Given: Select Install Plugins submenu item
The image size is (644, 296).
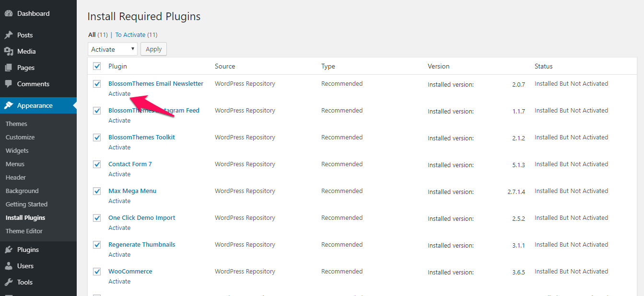Looking at the screenshot, I should point(25,217).
